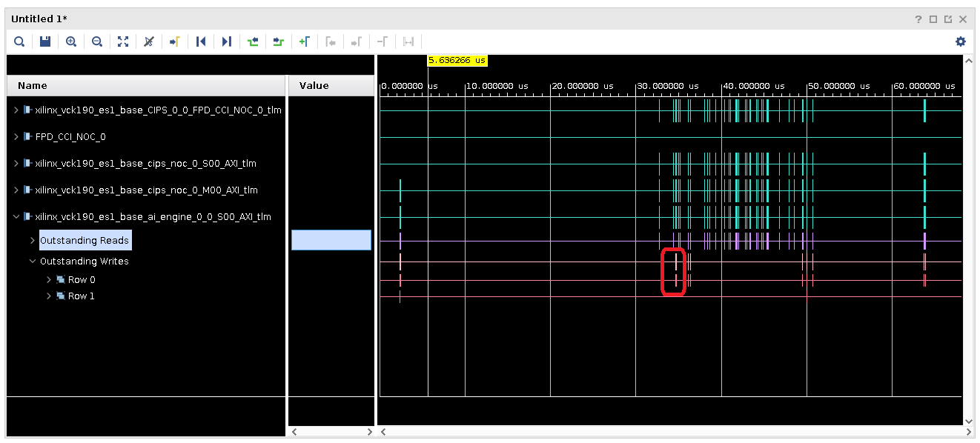Select the cips_noc_0_M00_AXI_tlm signal

pyautogui.click(x=146, y=190)
